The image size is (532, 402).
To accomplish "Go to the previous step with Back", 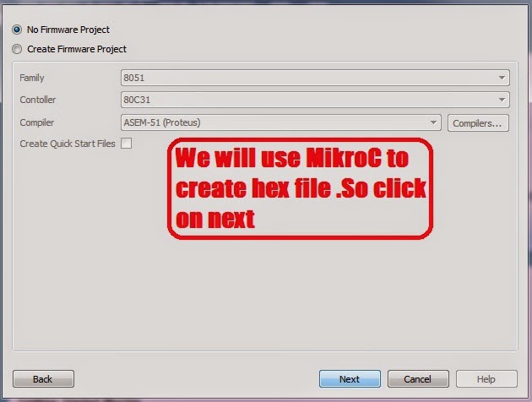I will [x=43, y=378].
